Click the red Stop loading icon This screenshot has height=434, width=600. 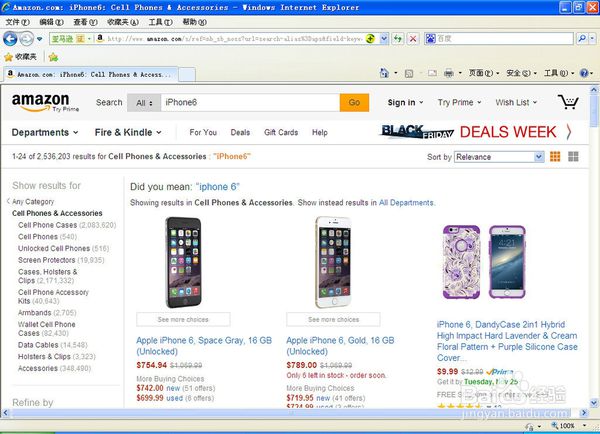click(413, 39)
